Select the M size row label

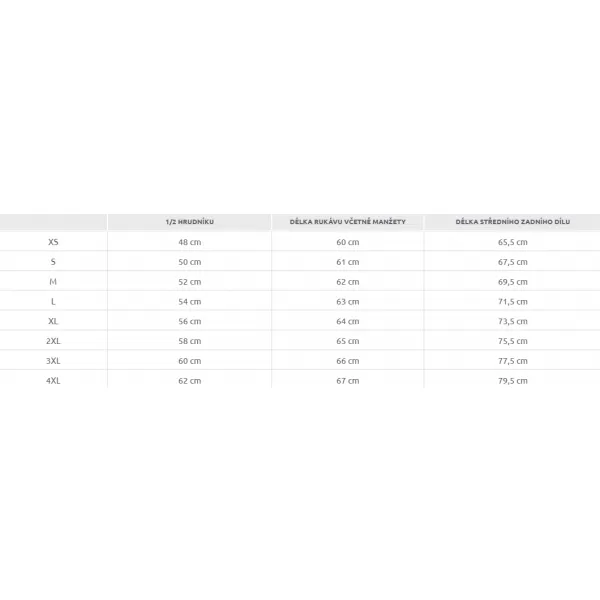(53, 282)
